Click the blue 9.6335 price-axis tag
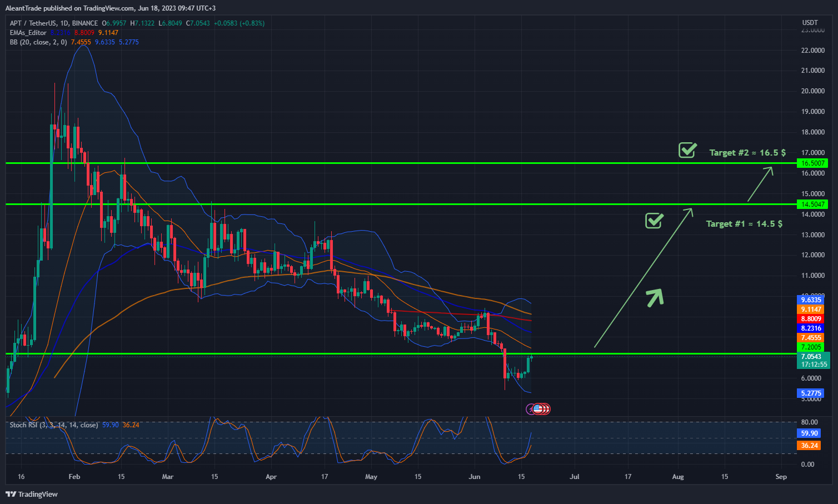The width and height of the screenshot is (838, 504). click(811, 300)
